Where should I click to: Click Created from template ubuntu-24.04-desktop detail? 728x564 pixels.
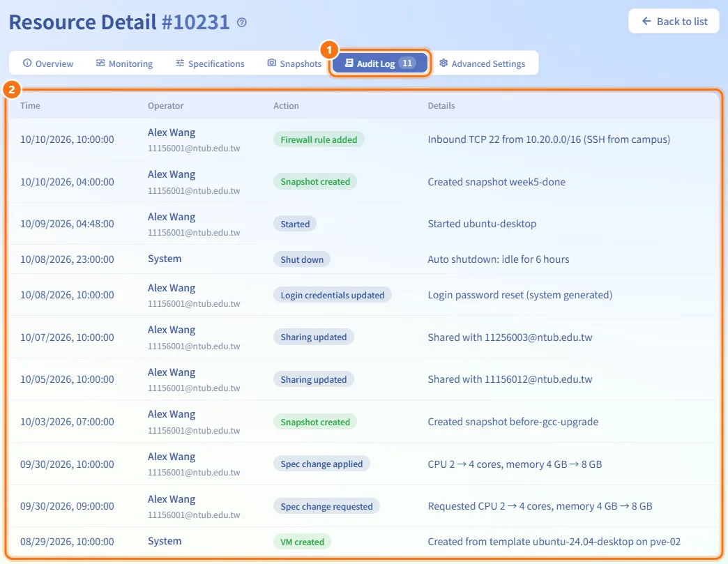[x=554, y=542]
